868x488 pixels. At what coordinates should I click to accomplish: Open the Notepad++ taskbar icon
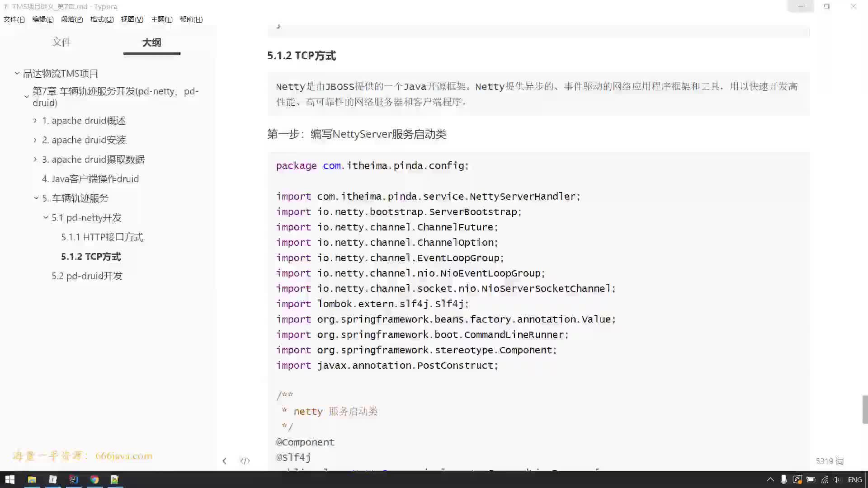click(x=115, y=479)
